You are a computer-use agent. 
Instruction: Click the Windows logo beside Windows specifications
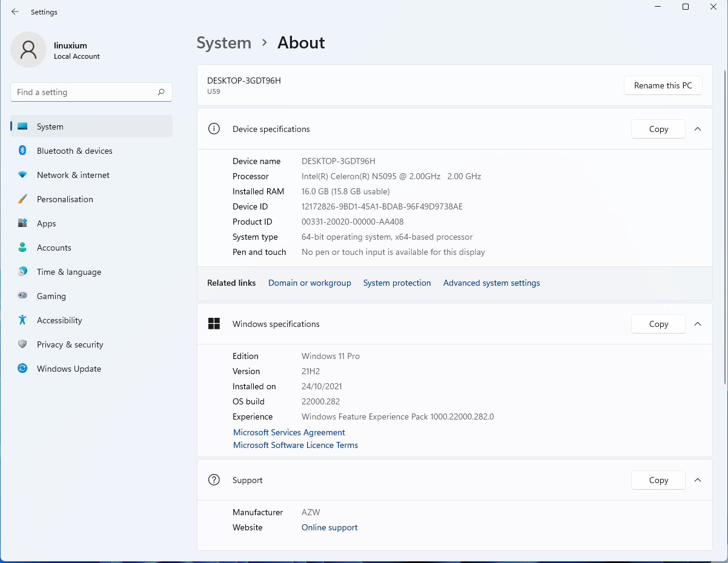tap(214, 324)
